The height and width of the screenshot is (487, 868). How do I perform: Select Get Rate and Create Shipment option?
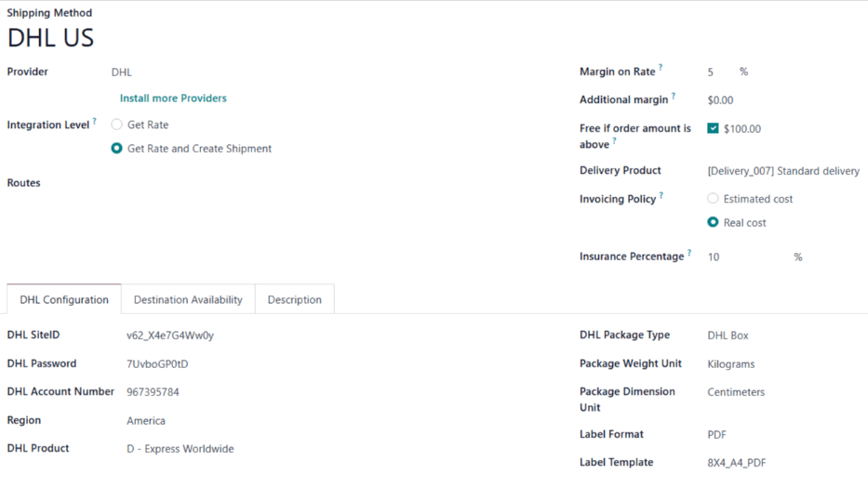pyautogui.click(x=117, y=149)
